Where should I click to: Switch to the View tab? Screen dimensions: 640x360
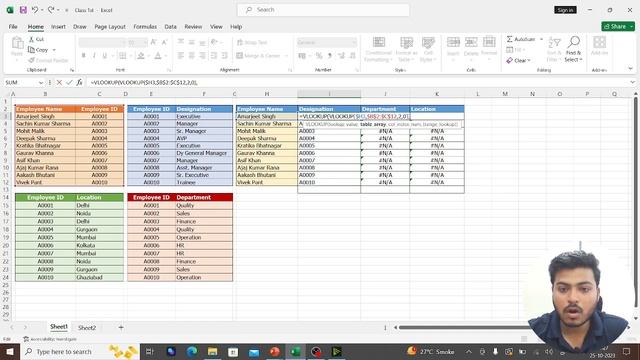coord(216,27)
